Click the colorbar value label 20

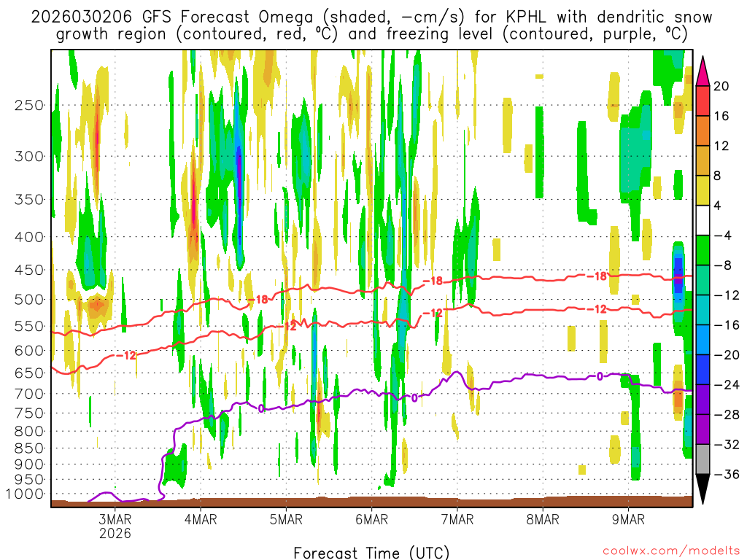coord(721,86)
